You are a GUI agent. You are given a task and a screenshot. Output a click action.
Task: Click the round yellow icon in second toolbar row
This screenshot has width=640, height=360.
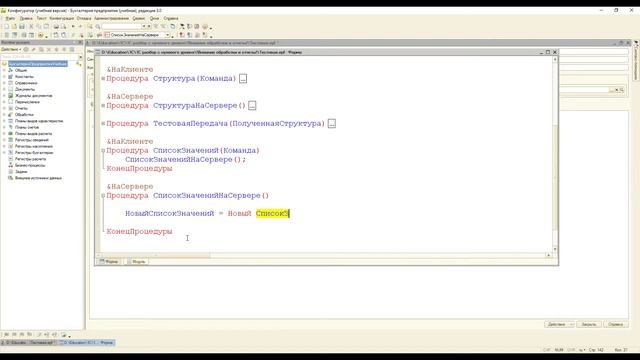(40, 36)
